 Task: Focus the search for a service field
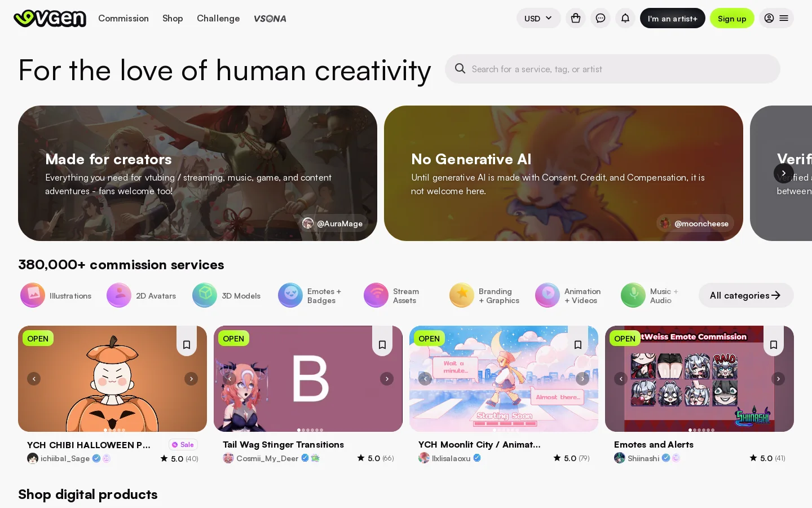tap(612, 69)
